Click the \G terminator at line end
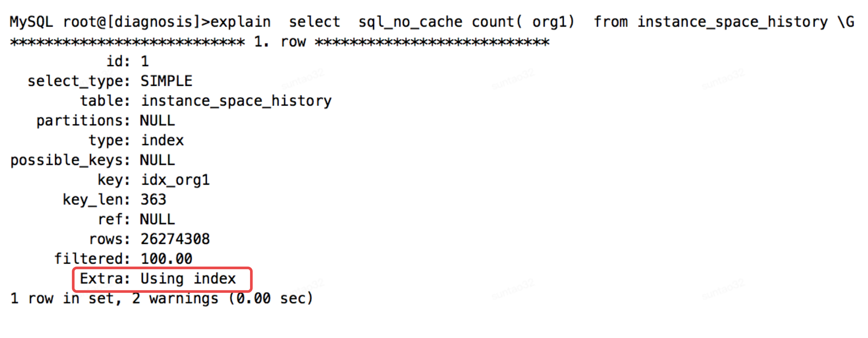Image resolution: width=868 pixels, height=338 pixels. pos(846,21)
